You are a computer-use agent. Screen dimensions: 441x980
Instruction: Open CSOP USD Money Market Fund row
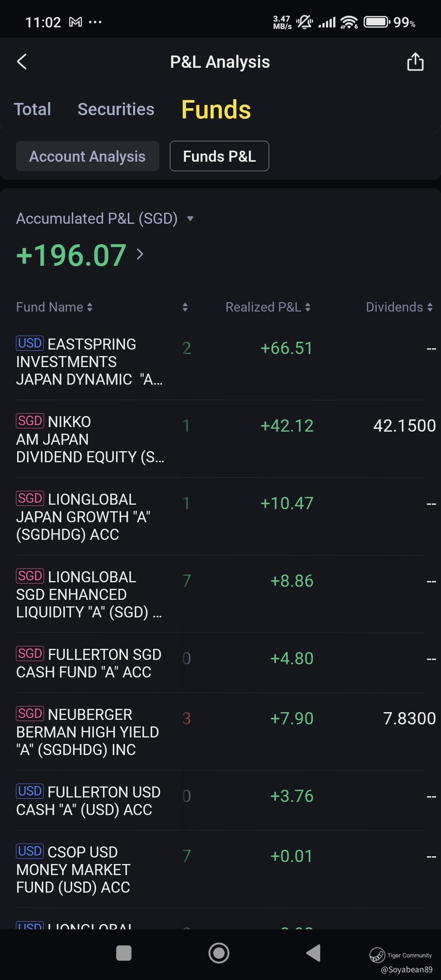[90, 870]
